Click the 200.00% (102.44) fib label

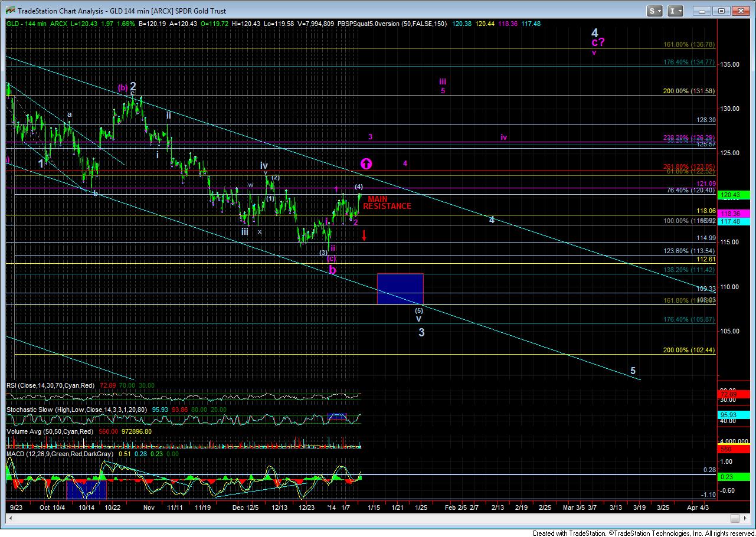pyautogui.click(x=690, y=350)
